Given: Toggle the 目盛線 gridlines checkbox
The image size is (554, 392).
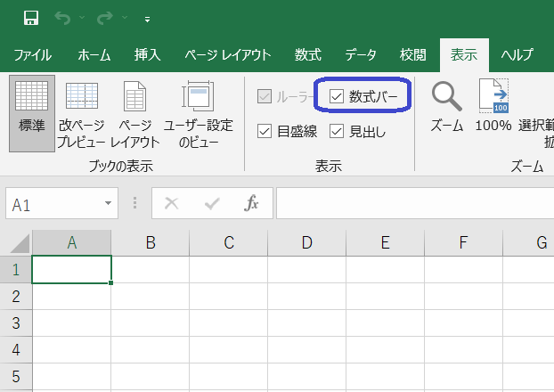Looking at the screenshot, I should click(265, 131).
